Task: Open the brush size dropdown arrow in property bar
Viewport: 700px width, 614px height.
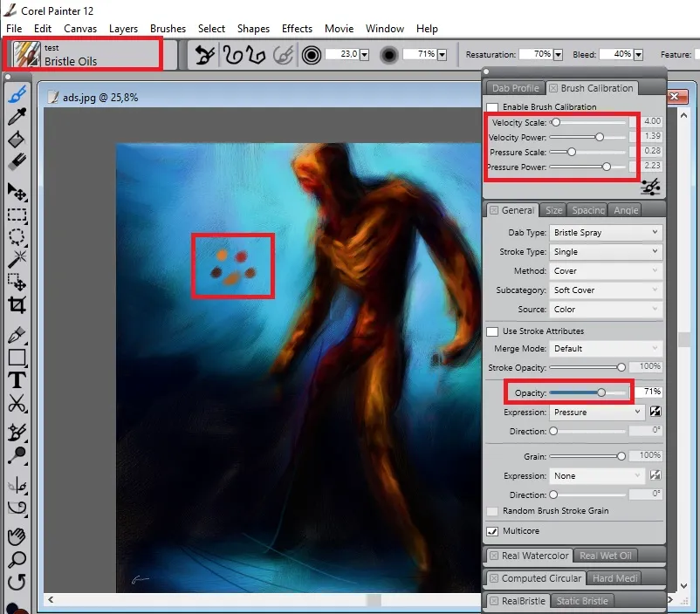Action: click(365, 55)
